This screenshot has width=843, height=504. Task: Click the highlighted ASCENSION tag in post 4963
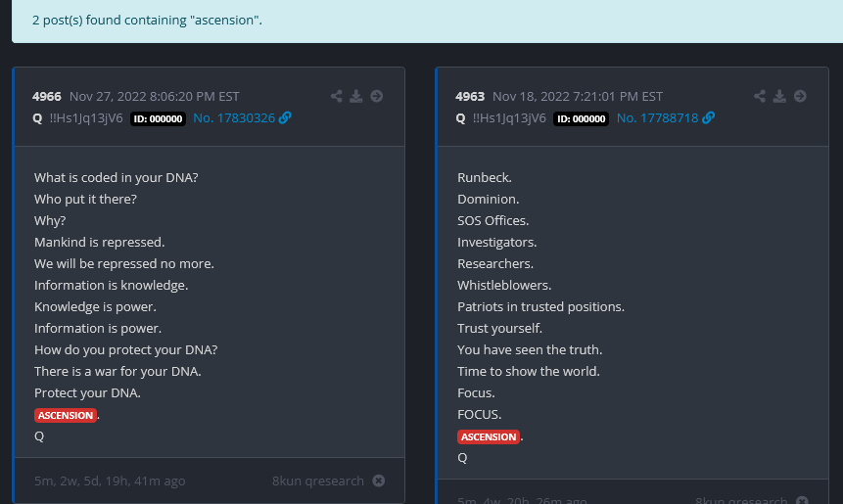point(489,436)
